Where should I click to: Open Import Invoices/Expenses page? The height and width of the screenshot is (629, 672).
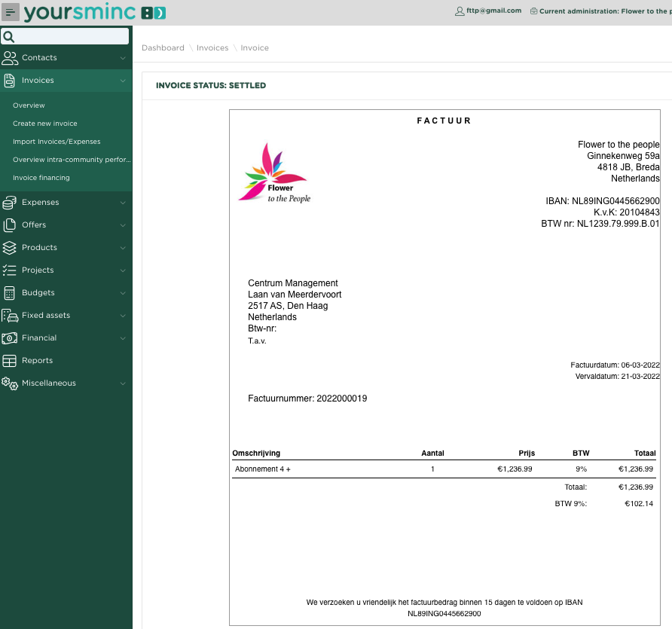tap(57, 142)
